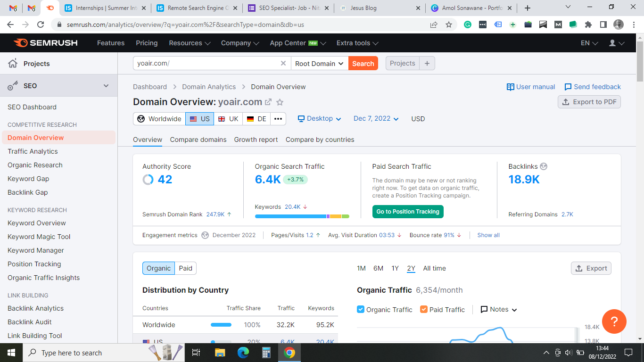This screenshot has height=362, width=644.
Task: Open user account dropdown in header
Action: click(x=617, y=43)
